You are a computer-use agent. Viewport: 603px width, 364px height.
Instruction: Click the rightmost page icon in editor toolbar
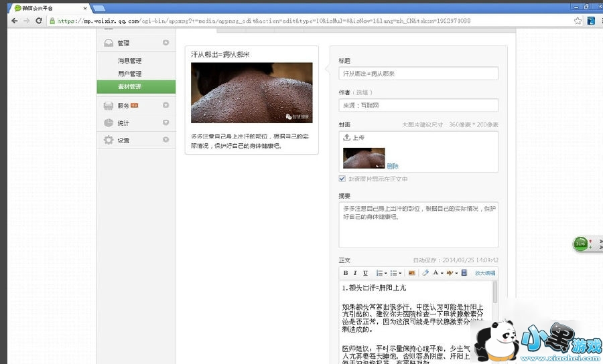(464, 273)
